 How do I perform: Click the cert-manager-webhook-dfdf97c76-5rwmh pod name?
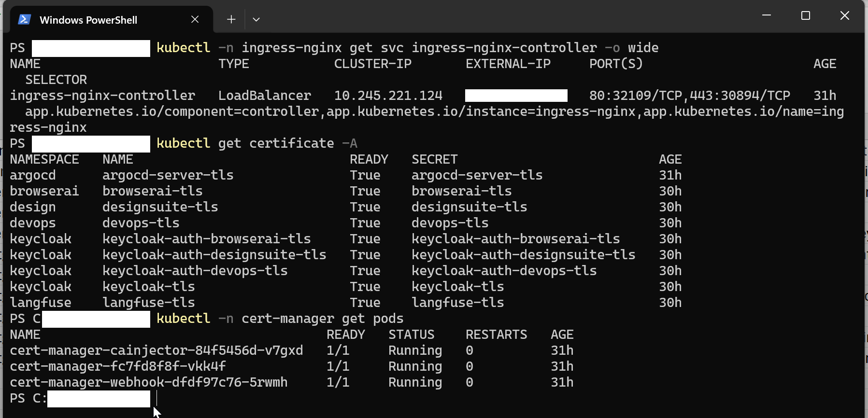(149, 382)
